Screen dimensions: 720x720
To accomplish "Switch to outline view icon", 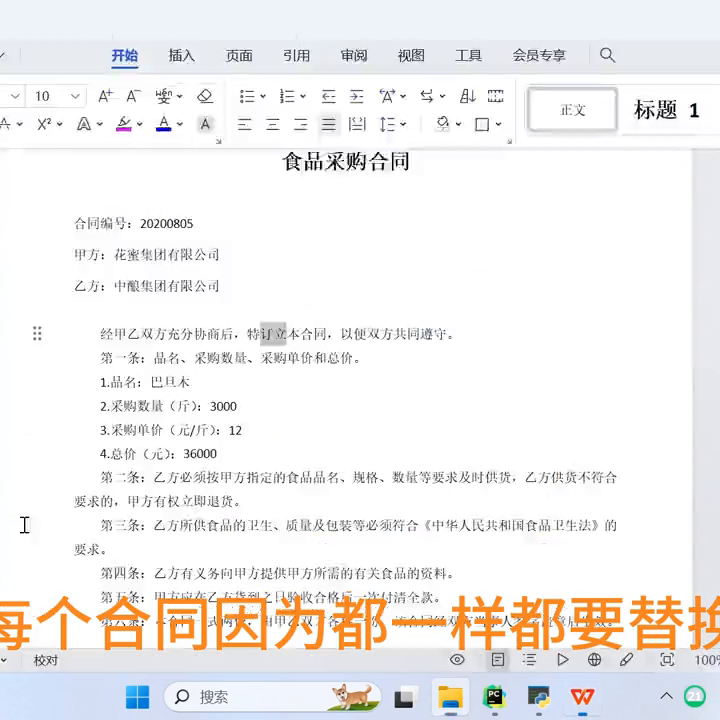I will [529, 660].
